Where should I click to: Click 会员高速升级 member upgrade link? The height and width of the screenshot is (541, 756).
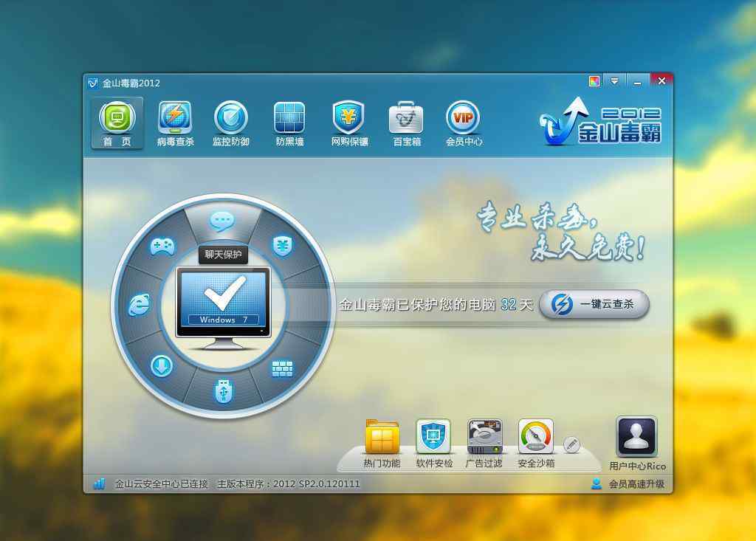(636, 483)
